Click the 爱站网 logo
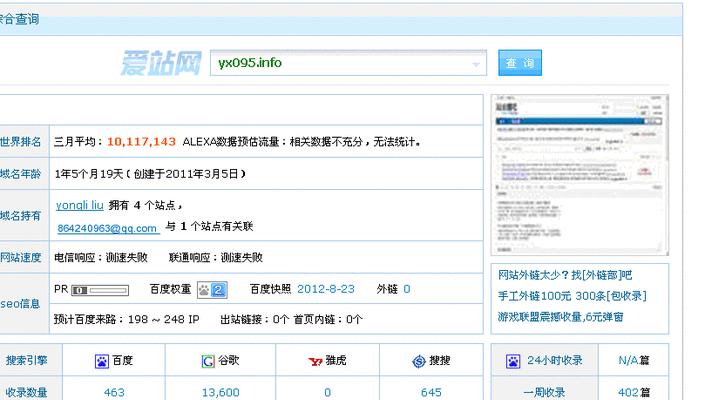Screen dimensions: 705x400 (161, 63)
